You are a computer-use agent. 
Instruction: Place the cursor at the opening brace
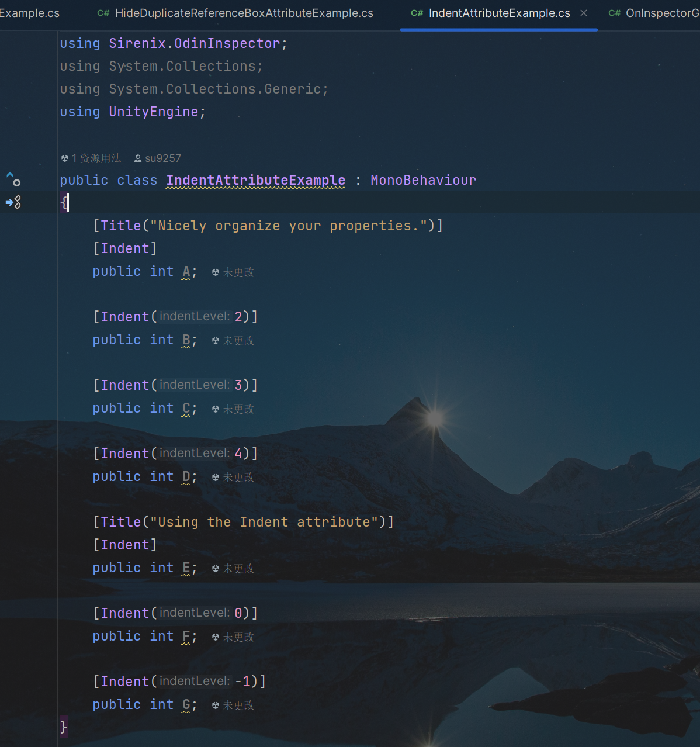click(x=64, y=203)
